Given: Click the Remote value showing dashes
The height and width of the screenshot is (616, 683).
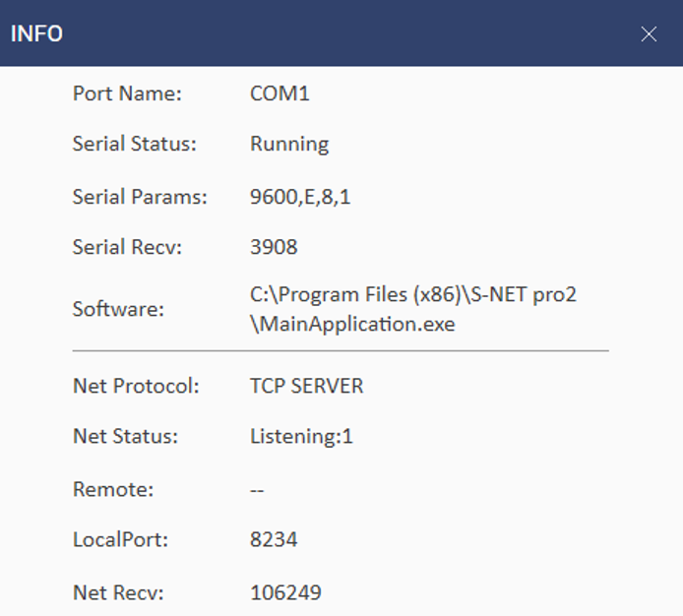Looking at the screenshot, I should point(257,490).
